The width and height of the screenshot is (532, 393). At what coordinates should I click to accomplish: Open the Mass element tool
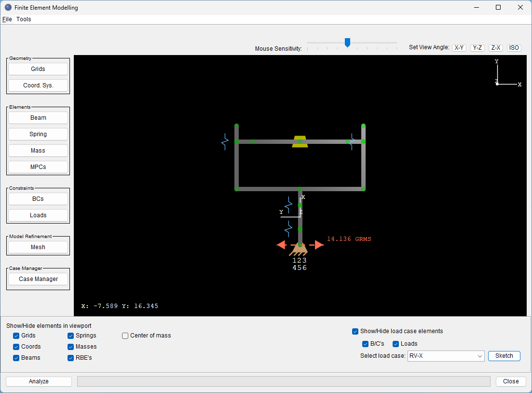coord(38,150)
